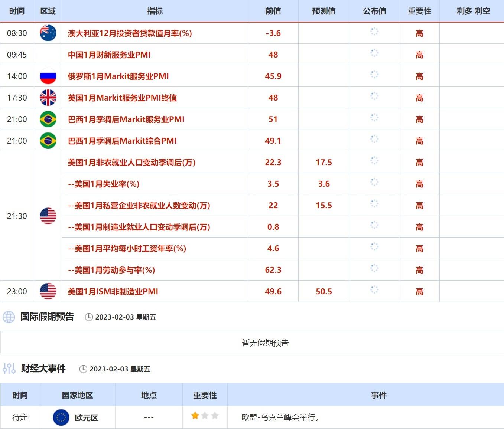Click the globe icon beside 国际假期预告
Image resolution: width=504 pixels, height=429 pixels.
(9, 317)
